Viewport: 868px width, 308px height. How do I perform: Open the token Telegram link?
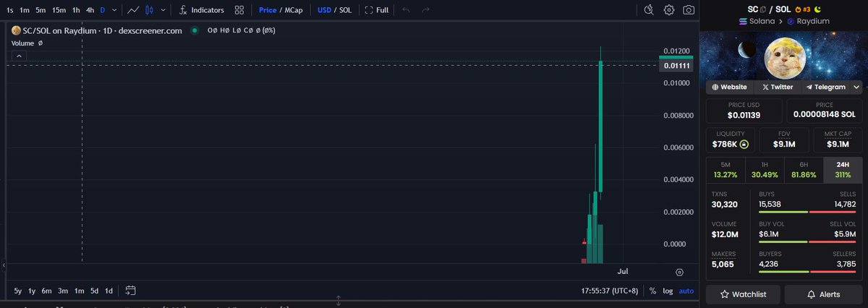coord(825,87)
